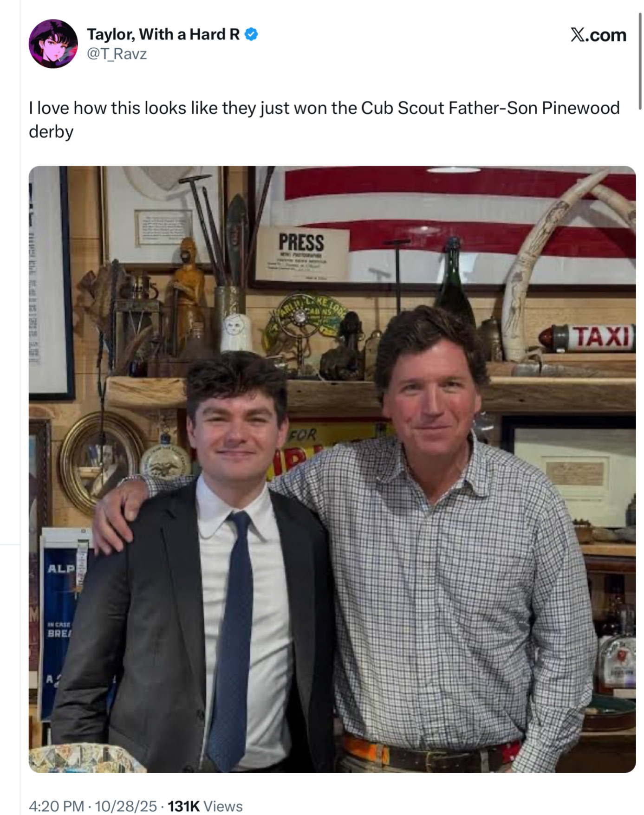Open the attached photo of two men
The image size is (644, 815).
point(332,469)
